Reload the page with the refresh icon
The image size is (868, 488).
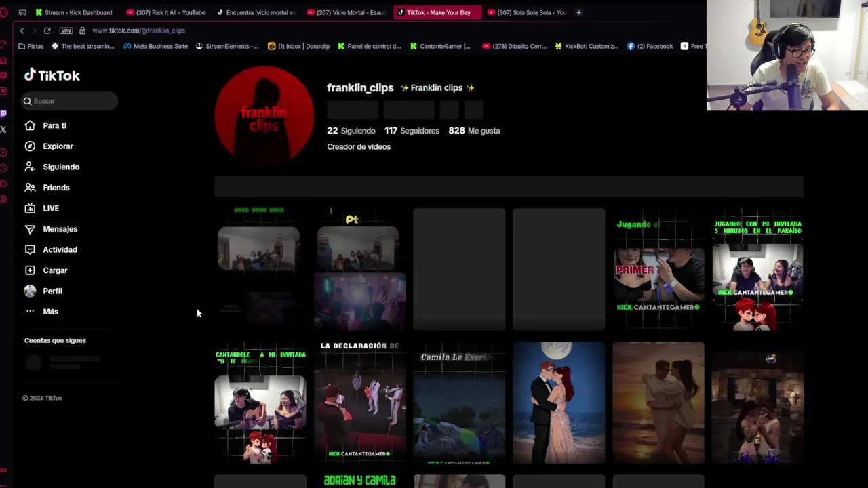(47, 30)
